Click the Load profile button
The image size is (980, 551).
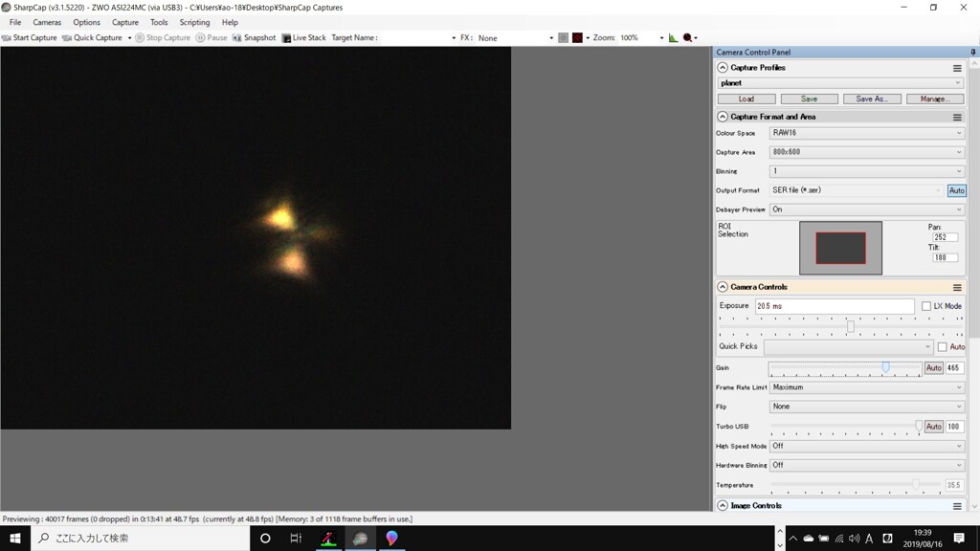point(746,99)
